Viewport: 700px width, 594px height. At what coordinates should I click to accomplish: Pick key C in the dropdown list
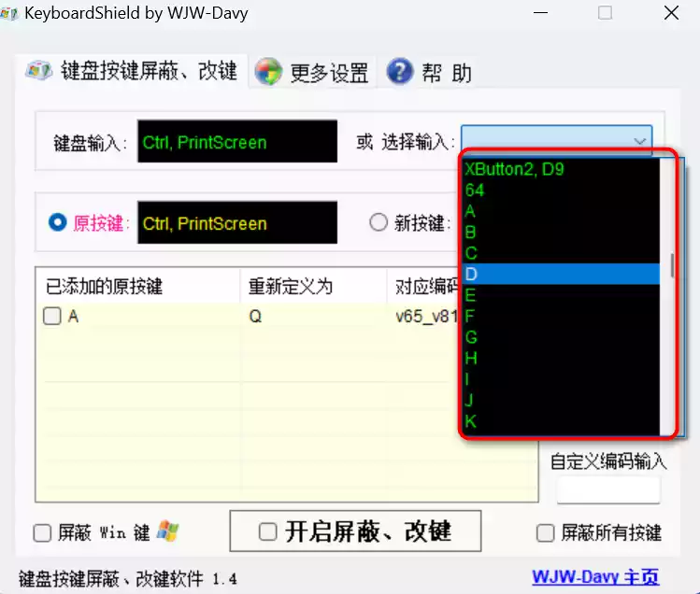tap(562, 253)
